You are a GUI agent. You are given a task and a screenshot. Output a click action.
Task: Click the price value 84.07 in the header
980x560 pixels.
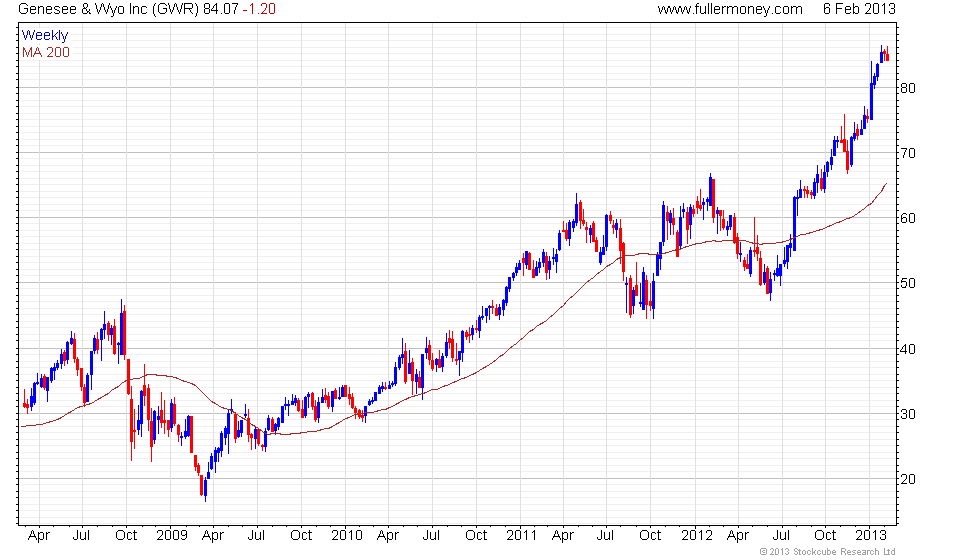click(x=221, y=9)
